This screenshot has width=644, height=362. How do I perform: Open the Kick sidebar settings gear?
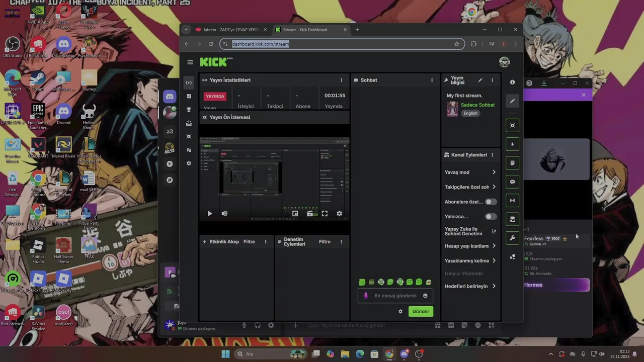click(189, 163)
